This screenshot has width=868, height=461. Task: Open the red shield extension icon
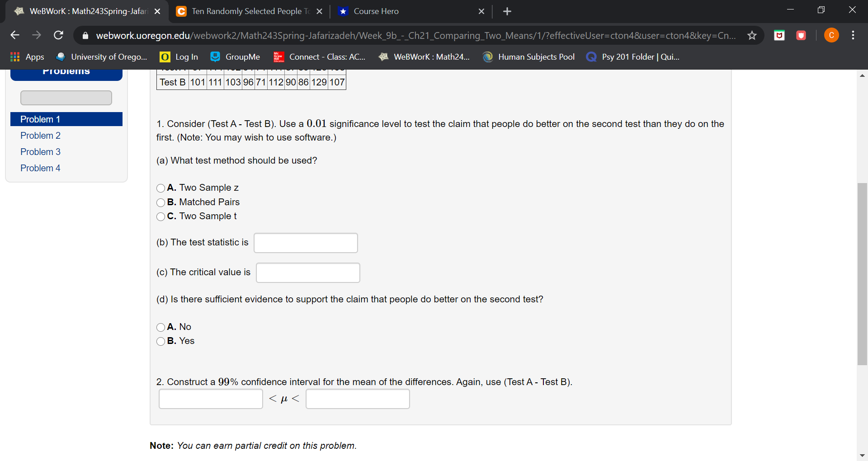point(801,35)
